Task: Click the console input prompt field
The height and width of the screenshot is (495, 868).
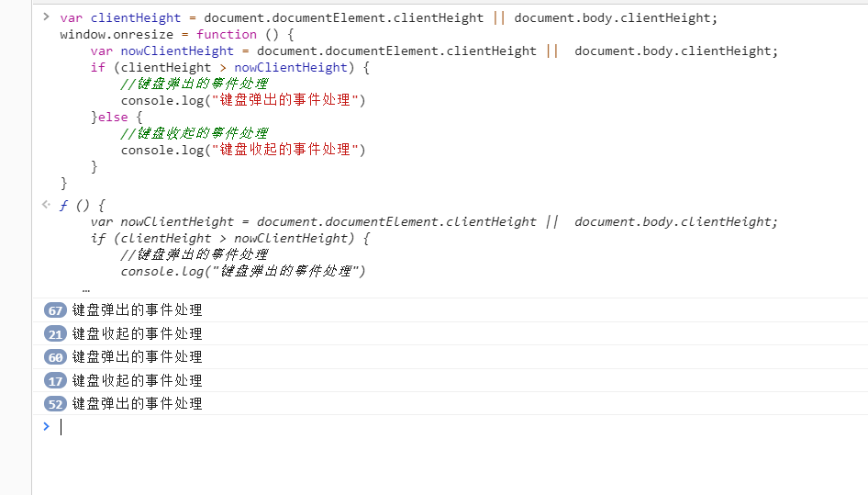Action: point(462,427)
